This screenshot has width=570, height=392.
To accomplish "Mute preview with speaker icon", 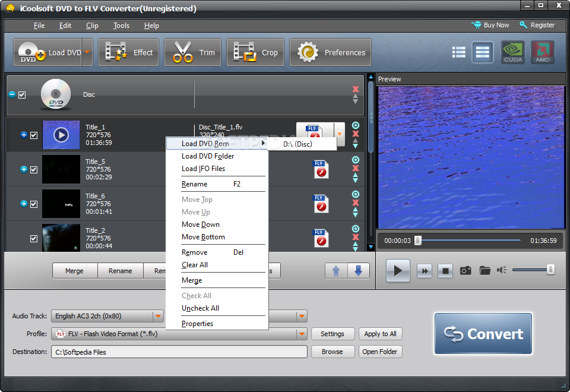I will pyautogui.click(x=502, y=270).
